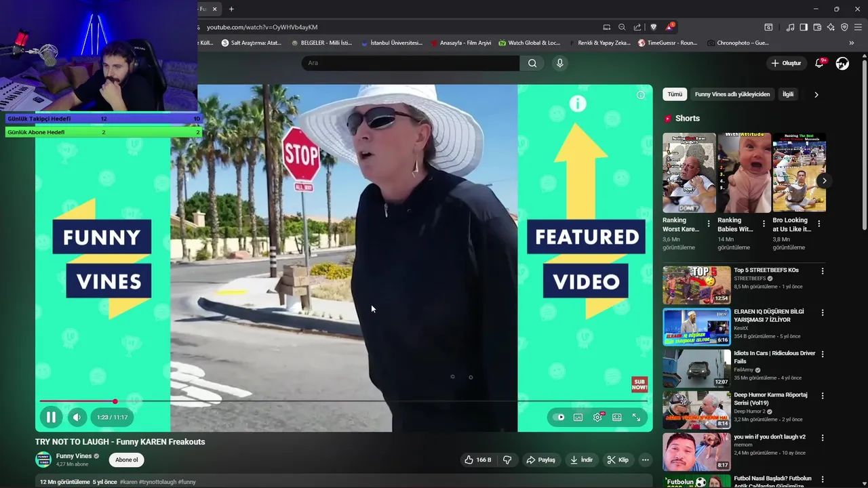Select the İlgili filter chip
The height and width of the screenshot is (488, 868).
tap(788, 94)
